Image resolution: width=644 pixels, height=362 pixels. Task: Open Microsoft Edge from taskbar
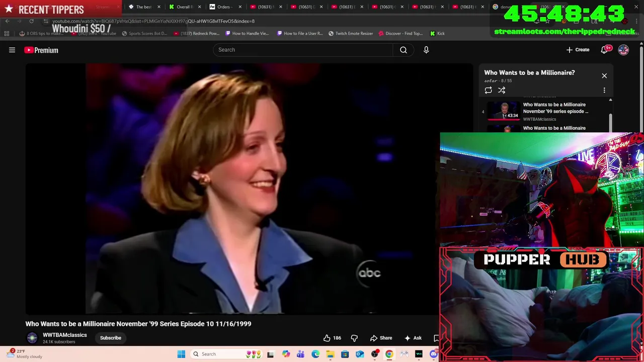[315, 354]
